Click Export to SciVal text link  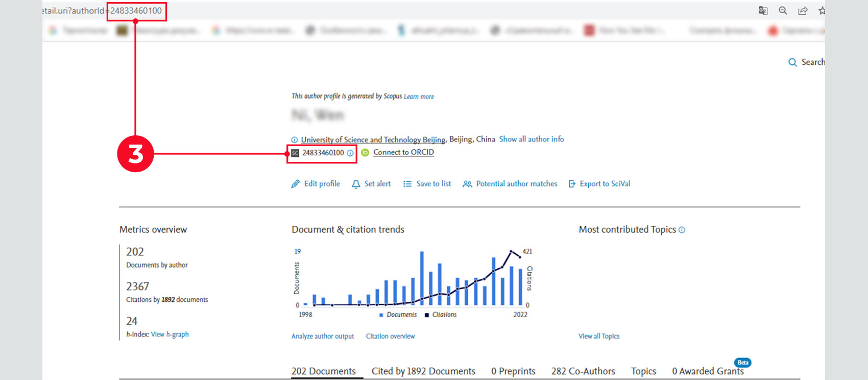point(605,184)
